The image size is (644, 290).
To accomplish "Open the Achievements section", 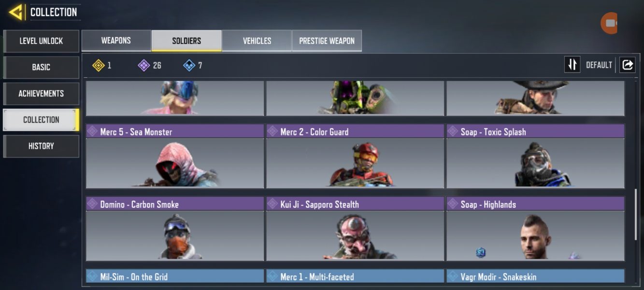I will (41, 93).
